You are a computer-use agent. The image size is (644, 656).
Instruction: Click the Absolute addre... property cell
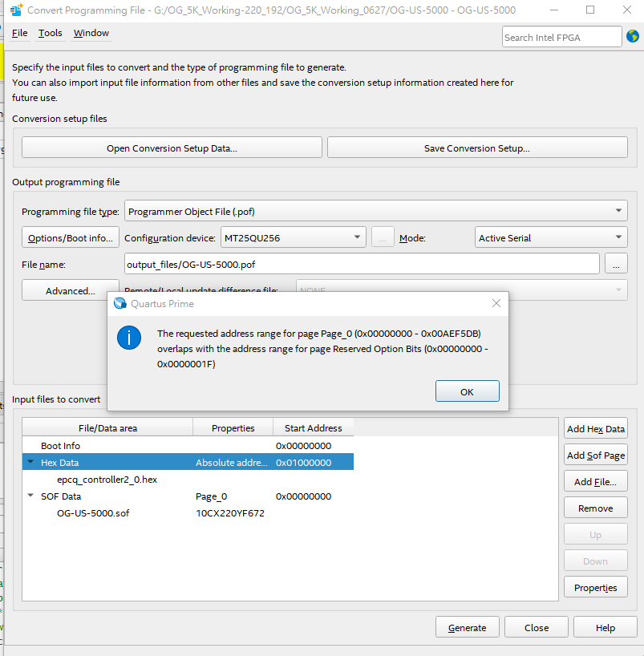pos(232,462)
